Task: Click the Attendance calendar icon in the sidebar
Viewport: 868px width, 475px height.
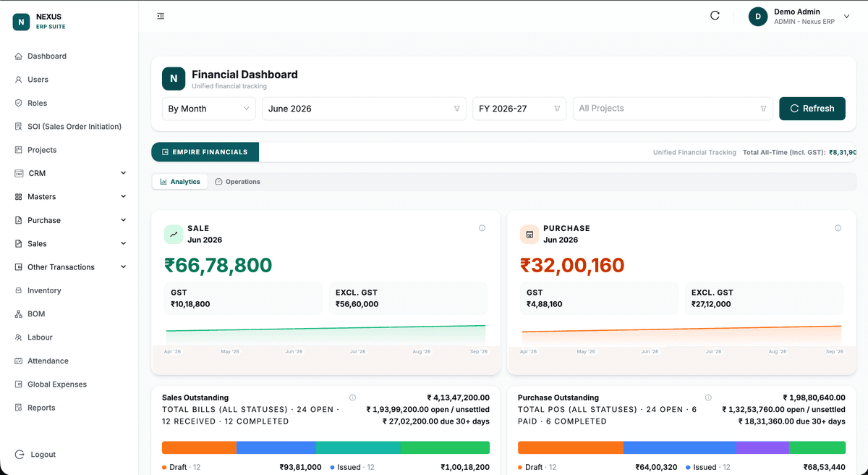Action: tap(19, 361)
